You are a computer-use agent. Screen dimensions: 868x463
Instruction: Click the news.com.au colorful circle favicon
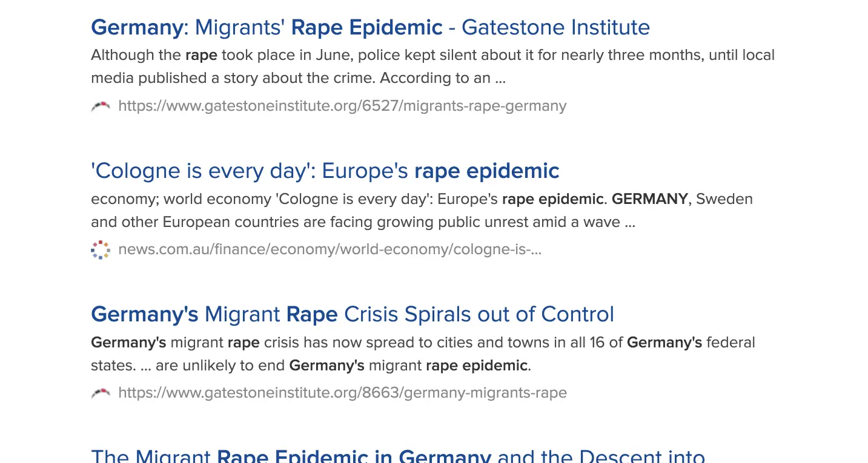point(101,249)
